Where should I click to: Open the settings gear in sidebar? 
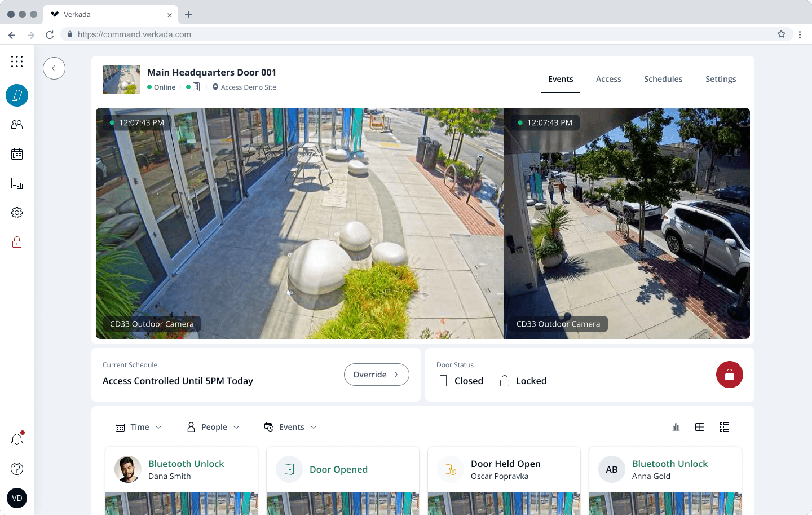tap(17, 213)
